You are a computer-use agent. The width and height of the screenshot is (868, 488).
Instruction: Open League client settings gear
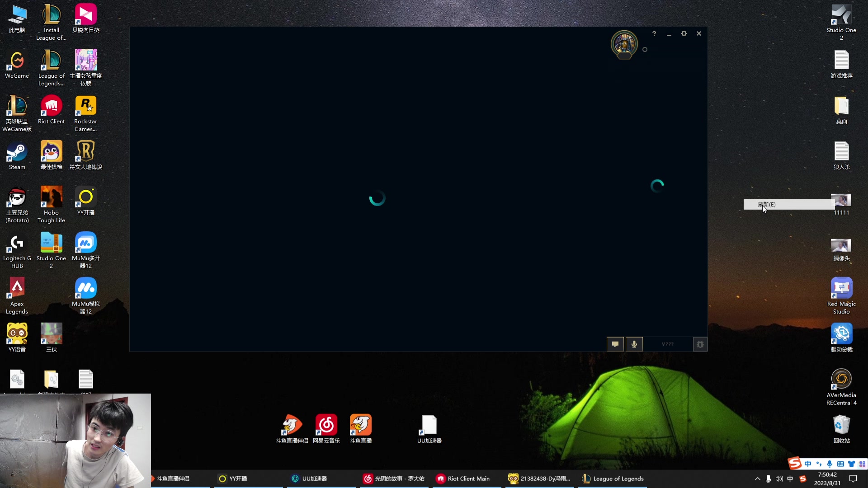[684, 34]
